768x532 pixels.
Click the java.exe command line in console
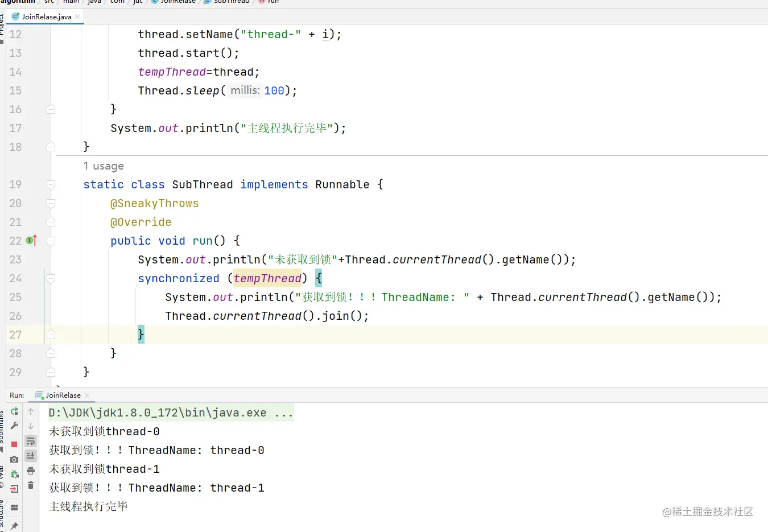pos(171,413)
